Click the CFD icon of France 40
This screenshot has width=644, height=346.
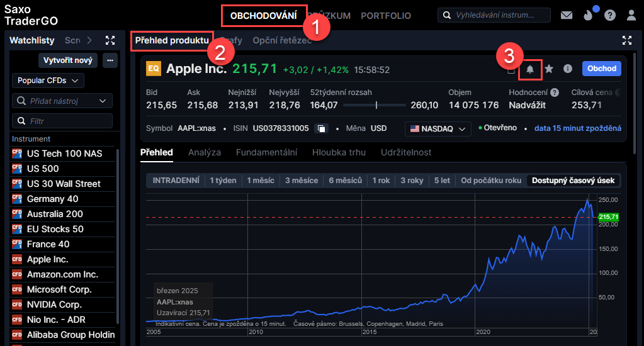tap(17, 244)
